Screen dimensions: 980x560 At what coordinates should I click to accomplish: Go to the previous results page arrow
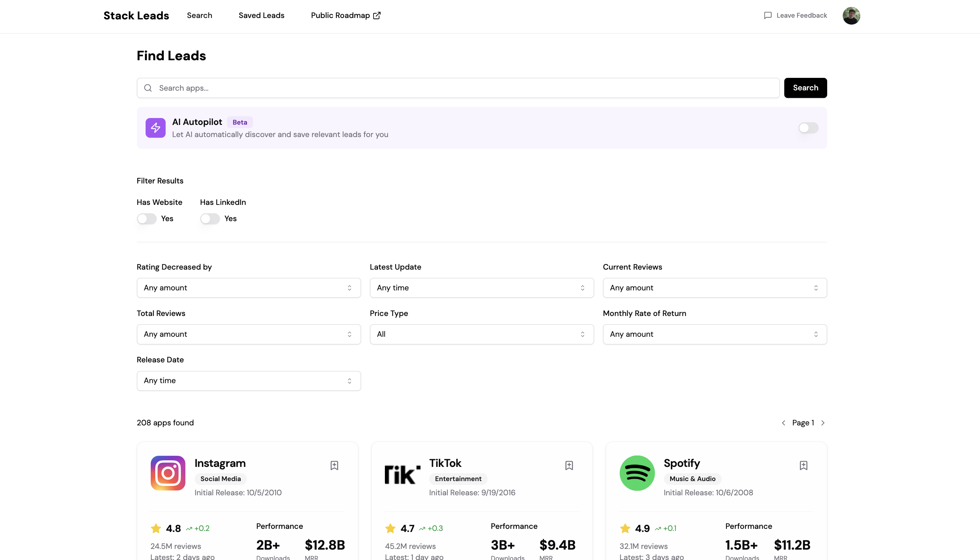[x=784, y=423]
